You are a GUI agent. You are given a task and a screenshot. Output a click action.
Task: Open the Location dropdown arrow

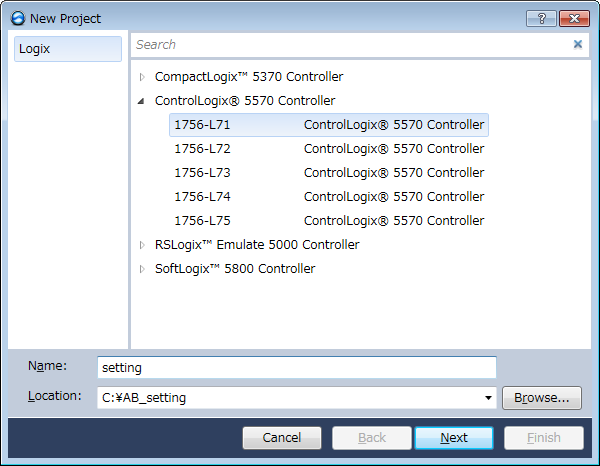pos(488,398)
